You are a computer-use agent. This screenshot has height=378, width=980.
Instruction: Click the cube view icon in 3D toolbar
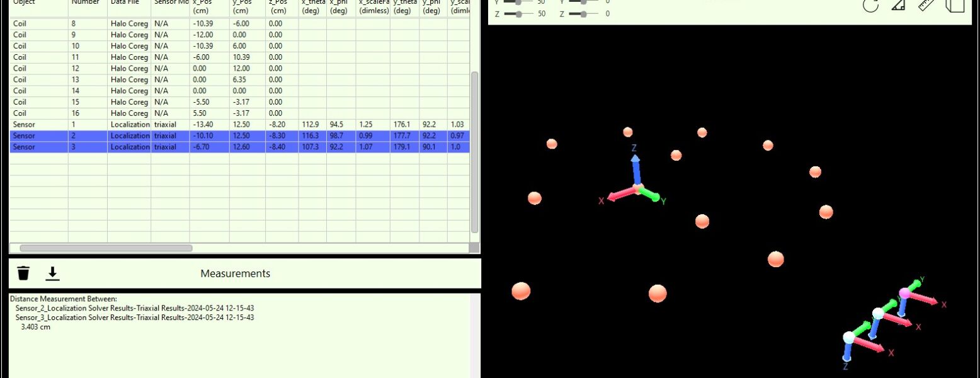tap(955, 5)
